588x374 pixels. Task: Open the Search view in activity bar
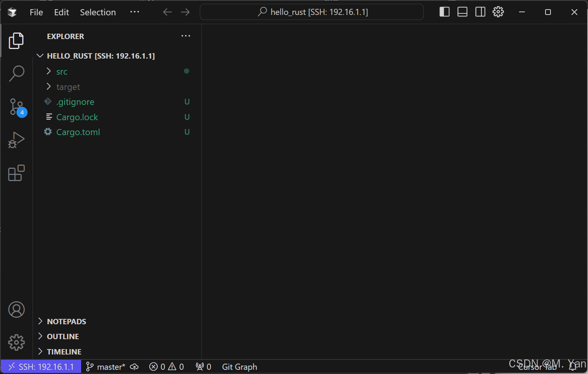[17, 73]
